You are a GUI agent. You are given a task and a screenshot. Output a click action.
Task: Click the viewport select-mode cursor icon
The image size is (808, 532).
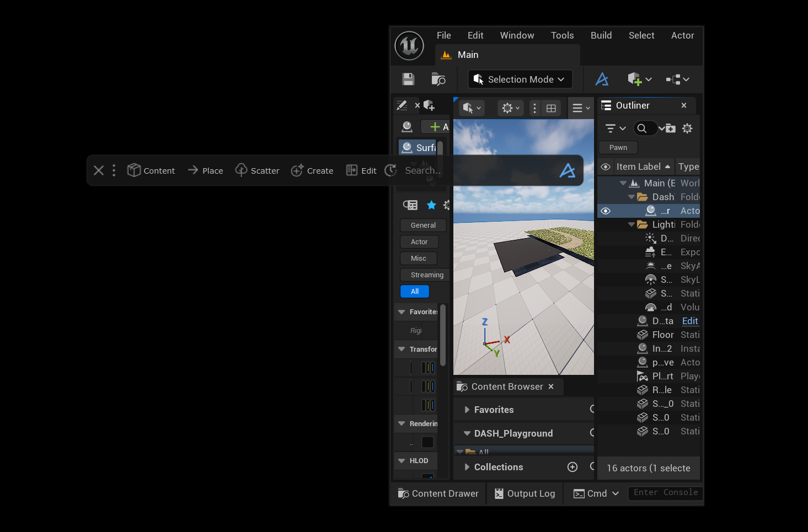click(x=468, y=108)
